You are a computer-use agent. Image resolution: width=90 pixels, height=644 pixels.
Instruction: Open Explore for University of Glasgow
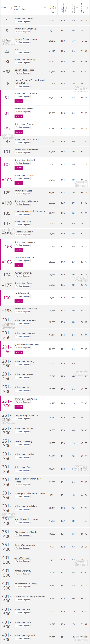(x=19, y=132)
